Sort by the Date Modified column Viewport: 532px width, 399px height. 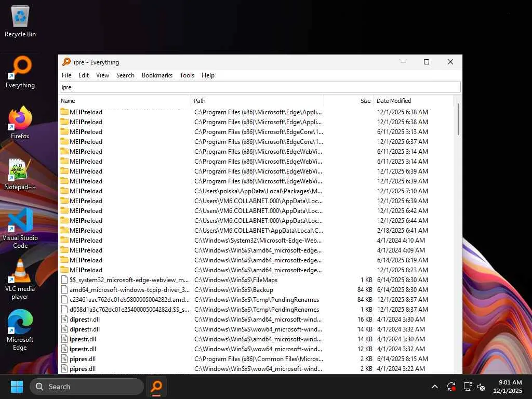(x=413, y=101)
